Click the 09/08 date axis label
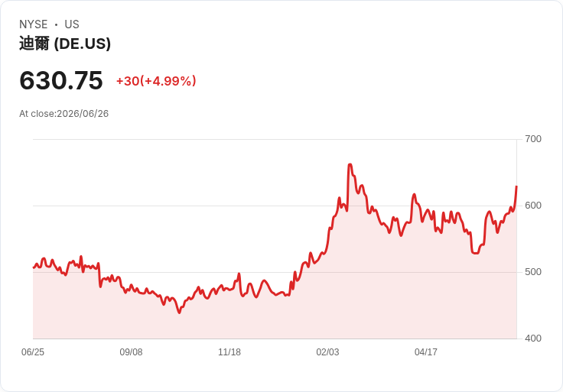Image resolution: width=563 pixels, height=392 pixels. pyautogui.click(x=131, y=352)
